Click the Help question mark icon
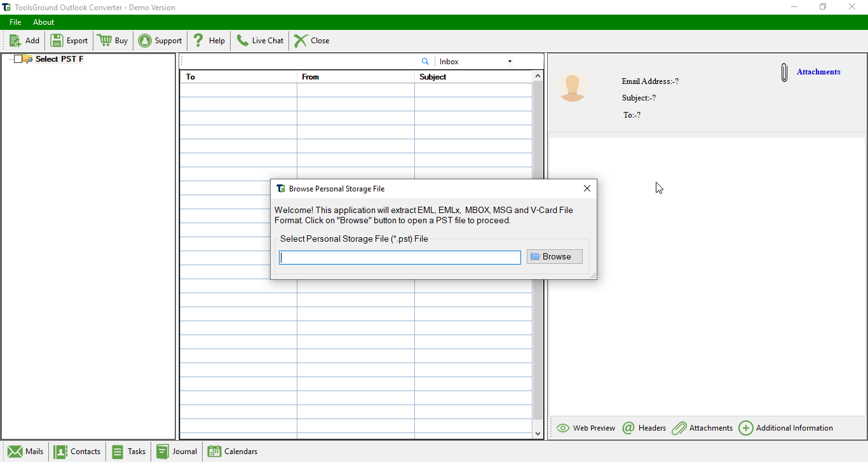868x463 pixels. pos(199,41)
